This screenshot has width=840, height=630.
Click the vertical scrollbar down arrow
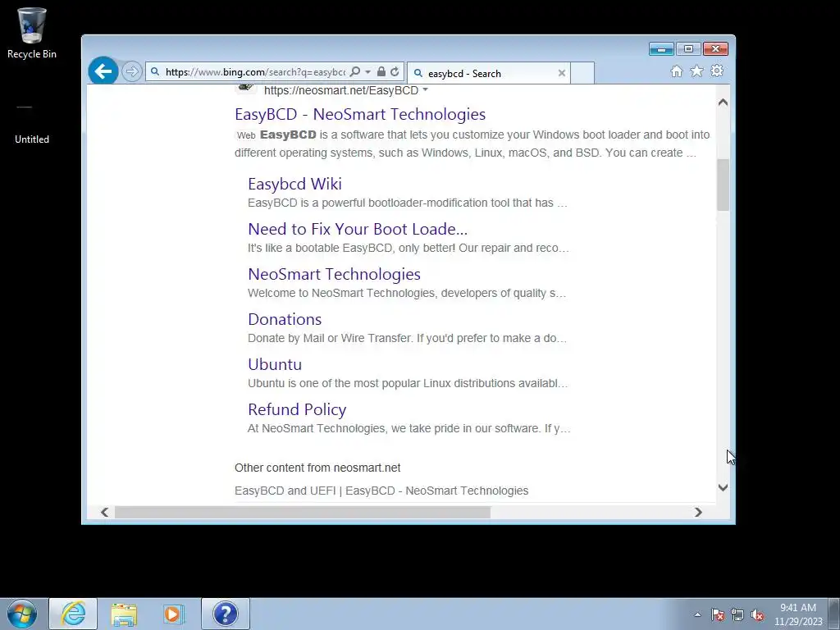tap(723, 487)
